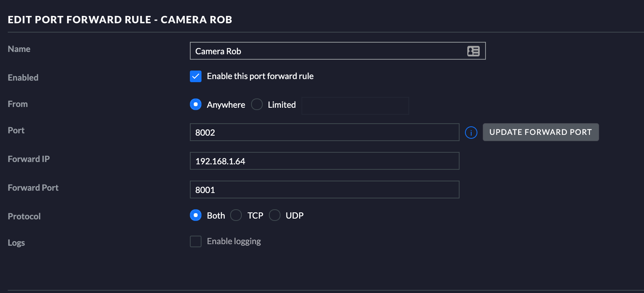Click the blue info icon beside Port
This screenshot has height=293, width=644.
point(471,133)
